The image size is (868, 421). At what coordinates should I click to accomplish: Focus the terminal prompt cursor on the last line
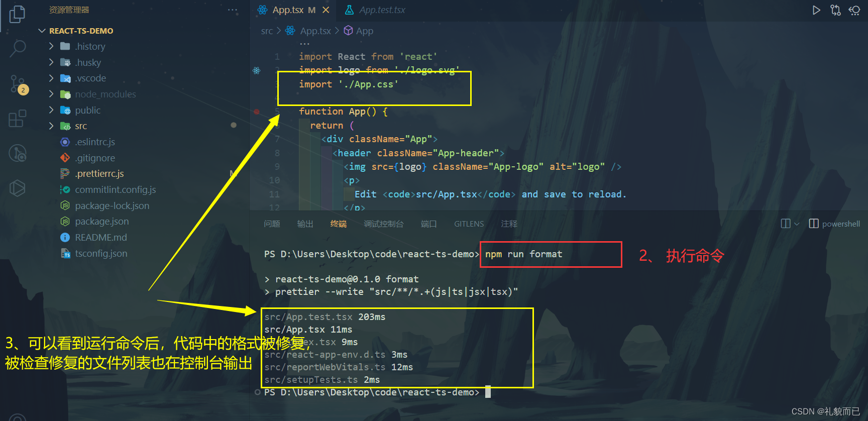point(488,392)
